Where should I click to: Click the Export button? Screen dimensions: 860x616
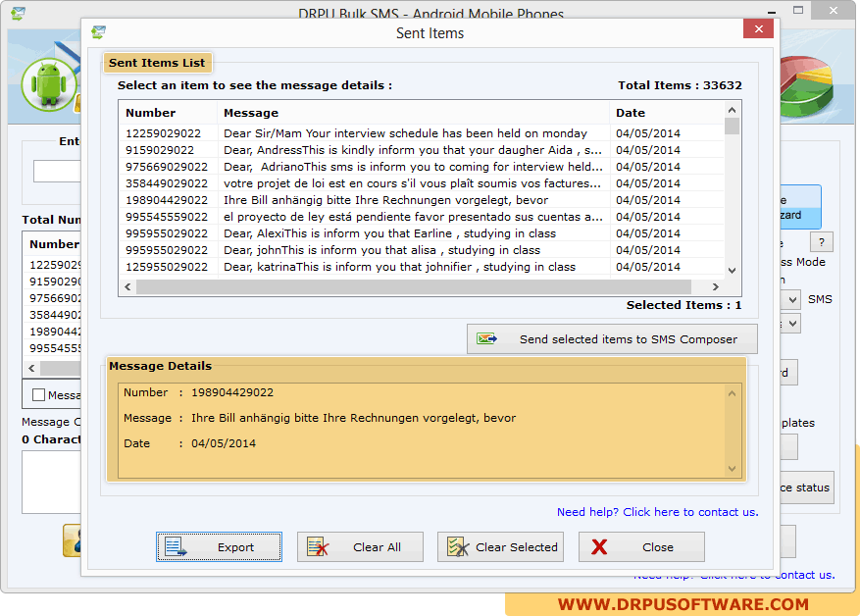[x=219, y=547]
